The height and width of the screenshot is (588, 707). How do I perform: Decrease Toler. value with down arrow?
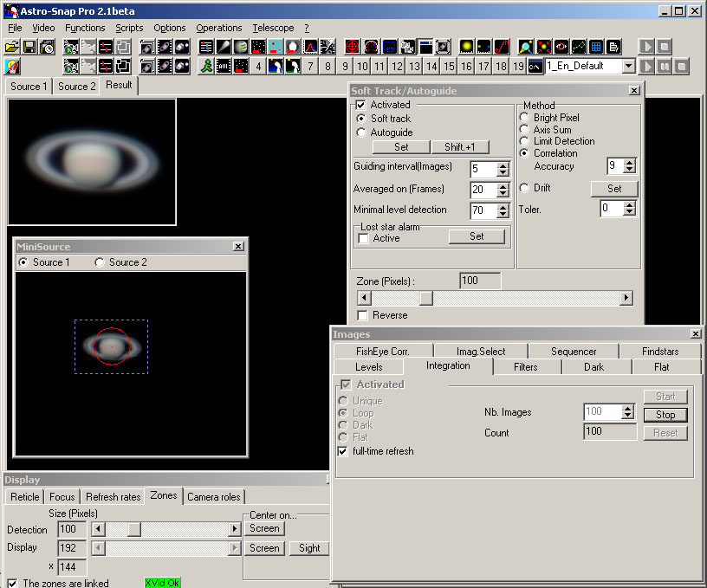pyautogui.click(x=629, y=212)
